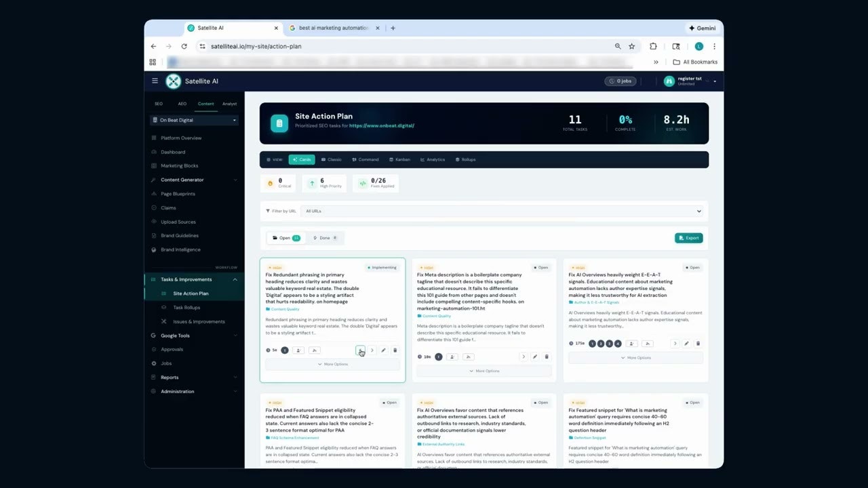The image size is (868, 488).
Task: Open the Analytics view
Action: click(x=433, y=159)
